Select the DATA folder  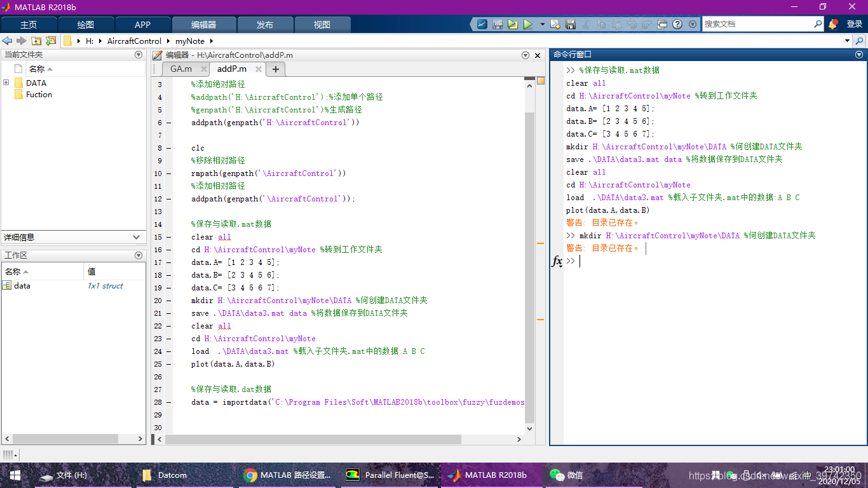[x=36, y=83]
